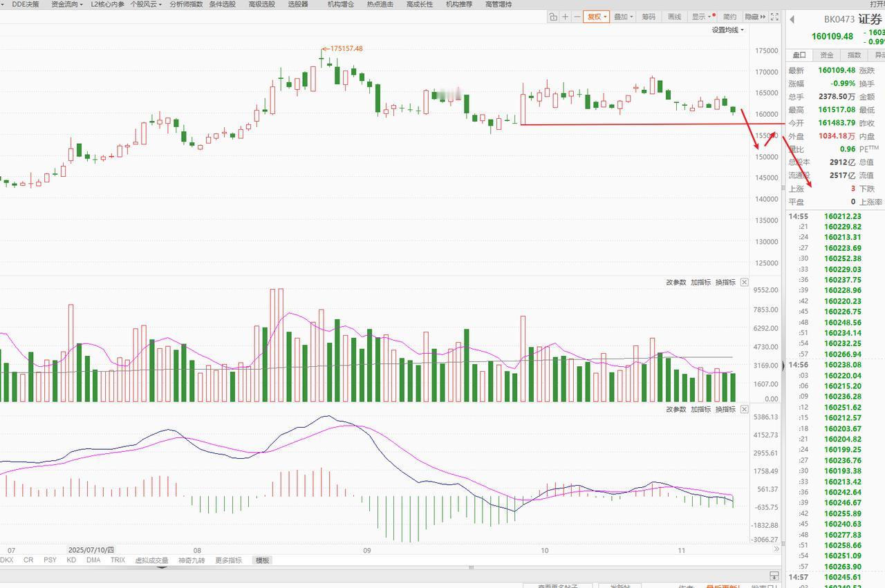Click the 最高 value 161517.08
The image size is (885, 588).
pos(837,110)
